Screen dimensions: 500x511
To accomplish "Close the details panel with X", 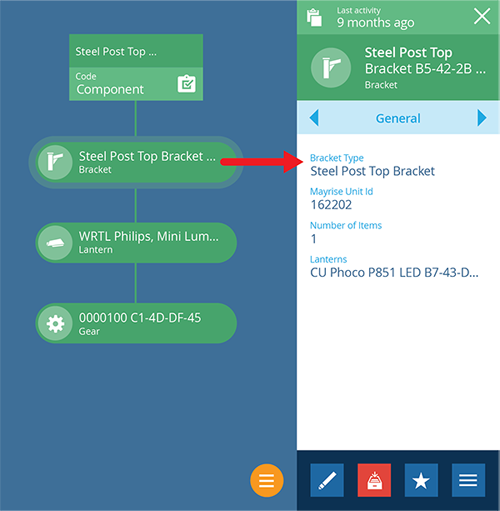I will pyautogui.click(x=482, y=16).
